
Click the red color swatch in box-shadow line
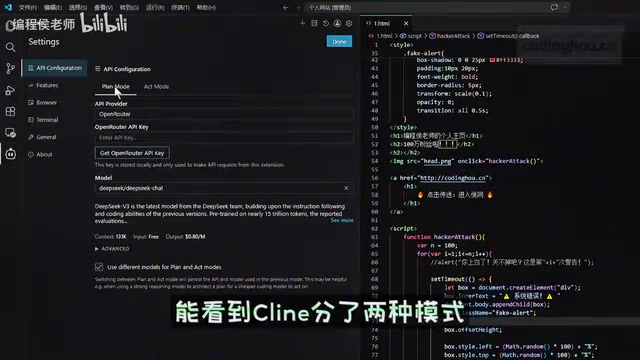click(x=492, y=60)
